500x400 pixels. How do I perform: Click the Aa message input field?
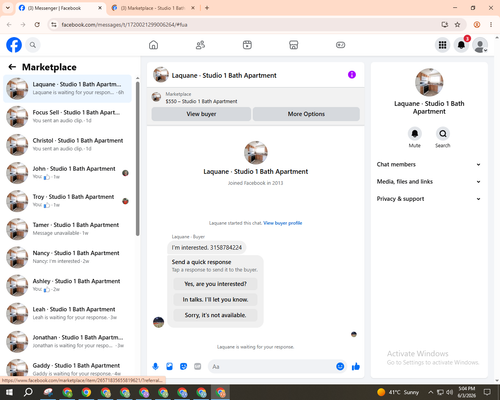click(x=272, y=367)
